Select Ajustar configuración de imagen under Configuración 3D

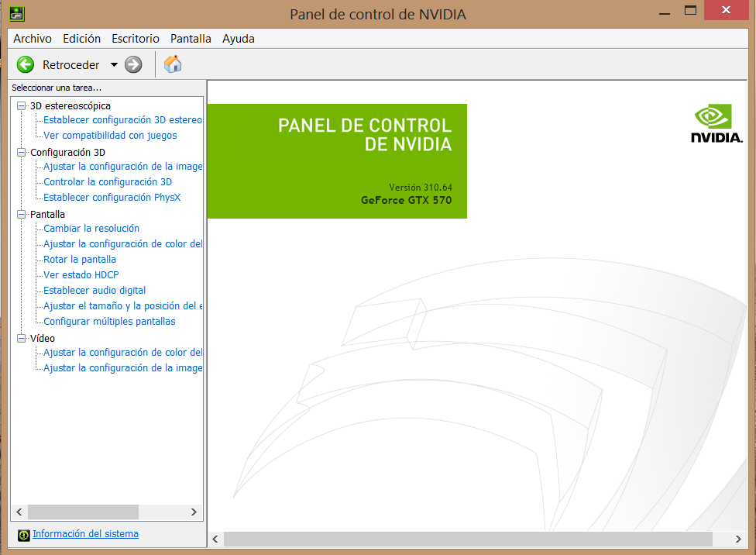tap(122, 167)
